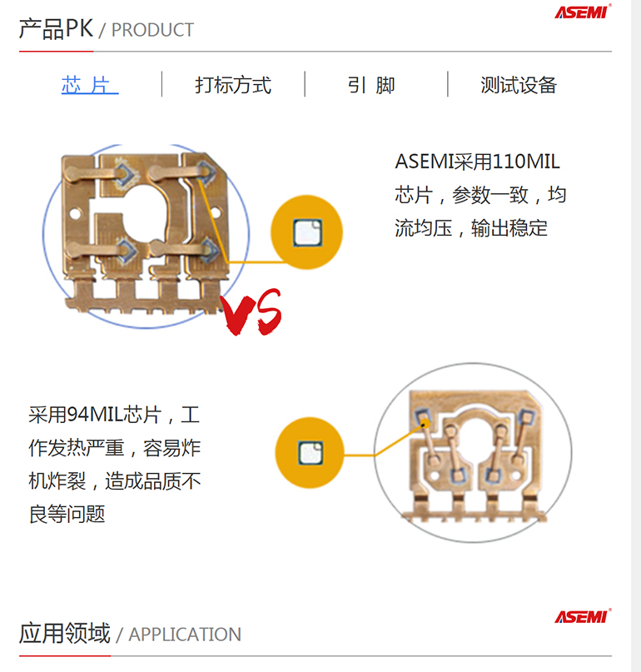Open the 测试设备 test equipment tab
This screenshot has height=672, width=641.
[x=519, y=85]
